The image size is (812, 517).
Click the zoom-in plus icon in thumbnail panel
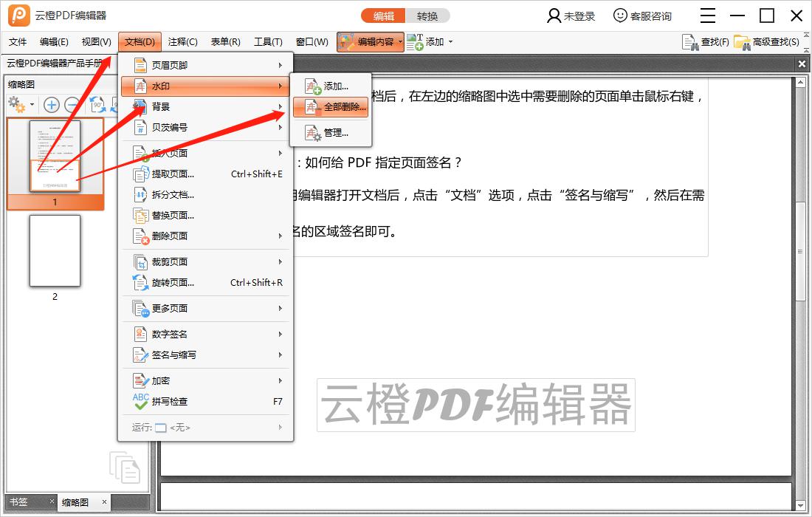tap(51, 104)
